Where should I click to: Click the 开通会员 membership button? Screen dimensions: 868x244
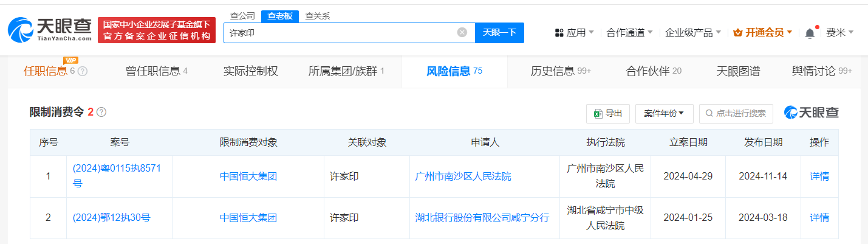762,33
